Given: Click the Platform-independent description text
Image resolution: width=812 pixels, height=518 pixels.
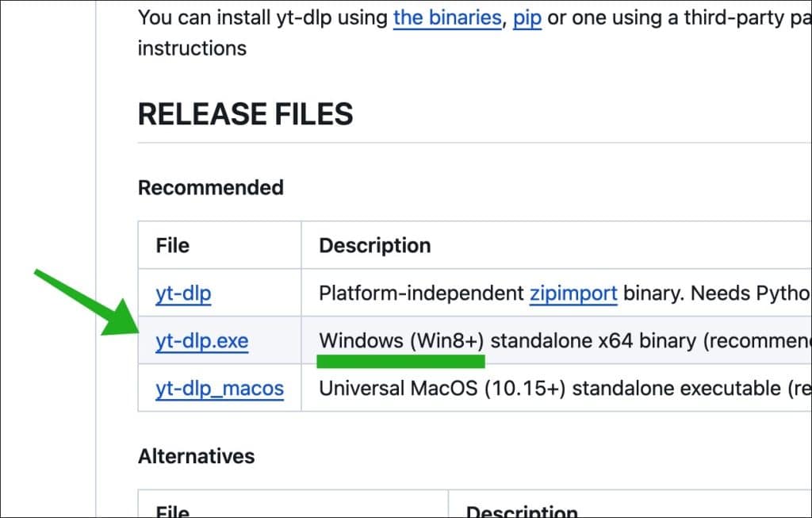Looking at the screenshot, I should (420, 294).
